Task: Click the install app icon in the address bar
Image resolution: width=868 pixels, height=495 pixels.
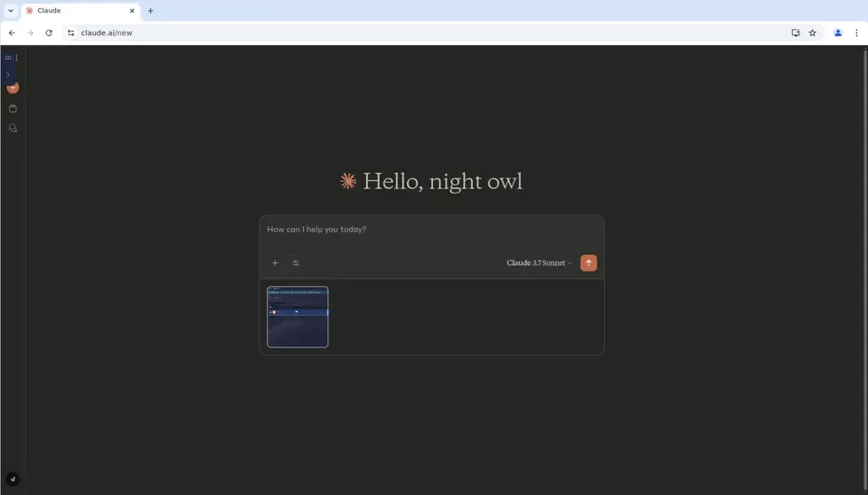Action: (x=796, y=33)
